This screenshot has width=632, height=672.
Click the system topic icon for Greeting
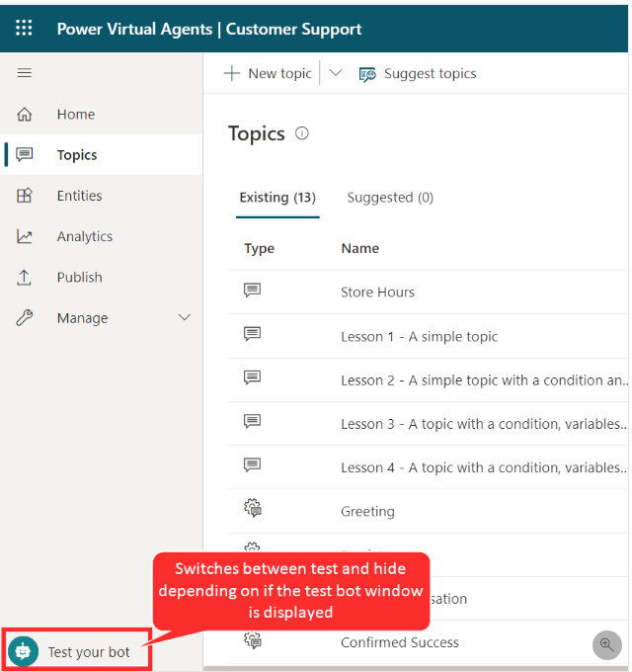tap(253, 508)
